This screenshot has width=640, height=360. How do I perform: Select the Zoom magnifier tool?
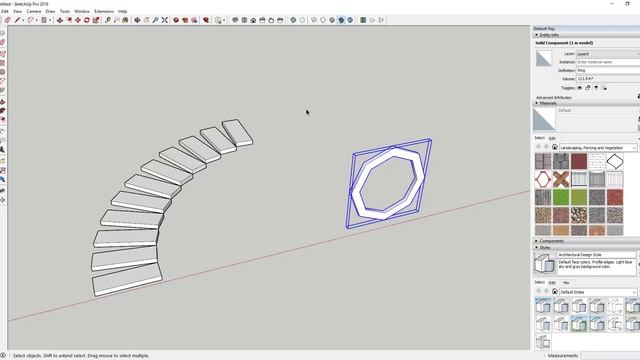156,20
